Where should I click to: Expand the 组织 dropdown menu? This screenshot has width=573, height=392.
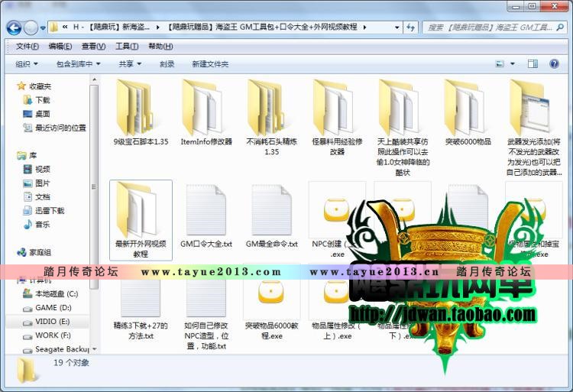click(x=28, y=64)
